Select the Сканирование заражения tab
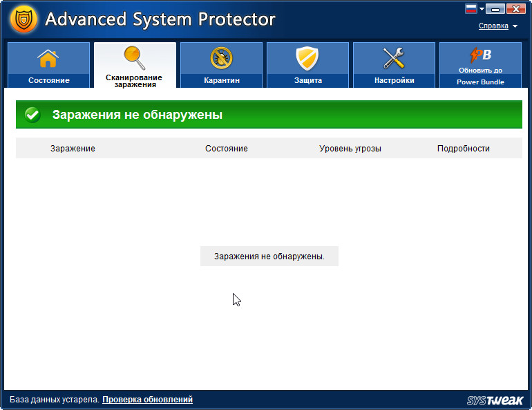Screen dimensions: 532x410 pos(135,65)
